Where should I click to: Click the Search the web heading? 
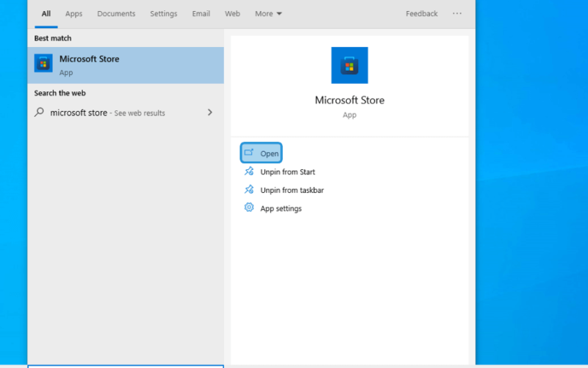click(x=60, y=93)
